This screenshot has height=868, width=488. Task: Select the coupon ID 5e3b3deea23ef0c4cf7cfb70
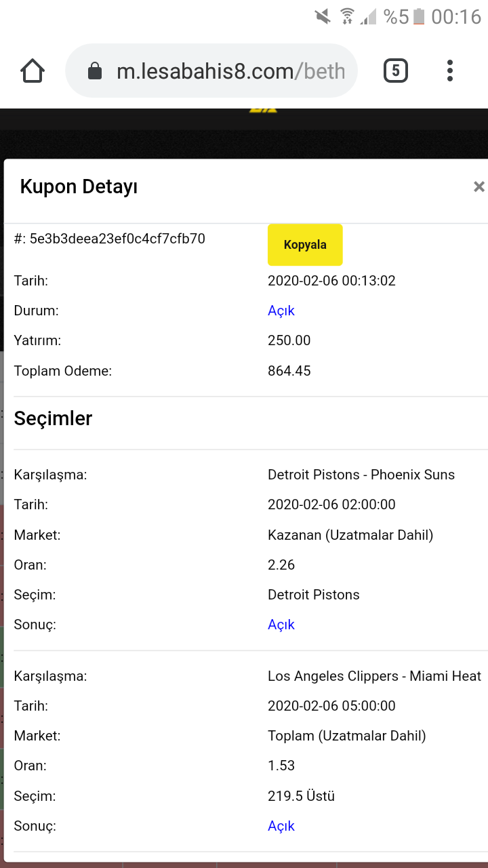(x=109, y=239)
